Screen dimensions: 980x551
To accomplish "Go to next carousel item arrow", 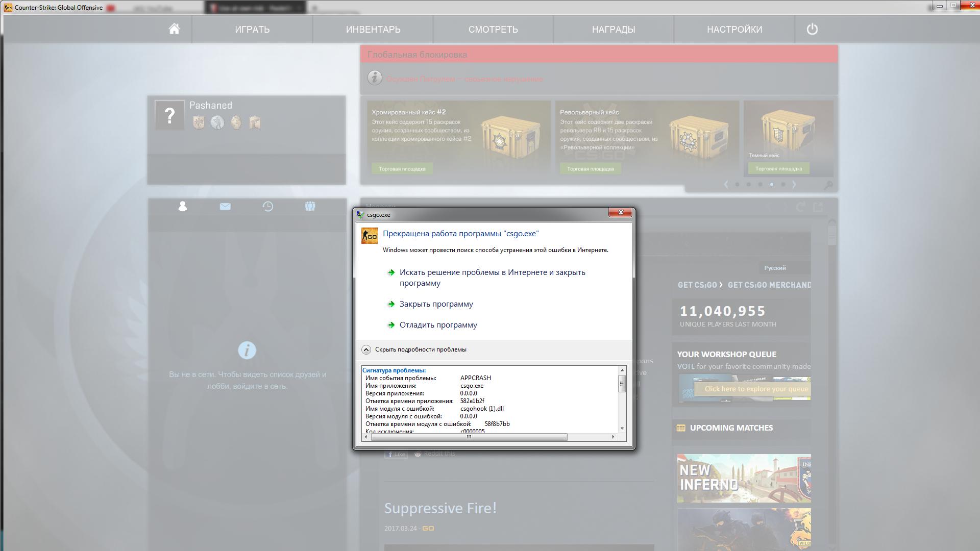I will click(794, 185).
